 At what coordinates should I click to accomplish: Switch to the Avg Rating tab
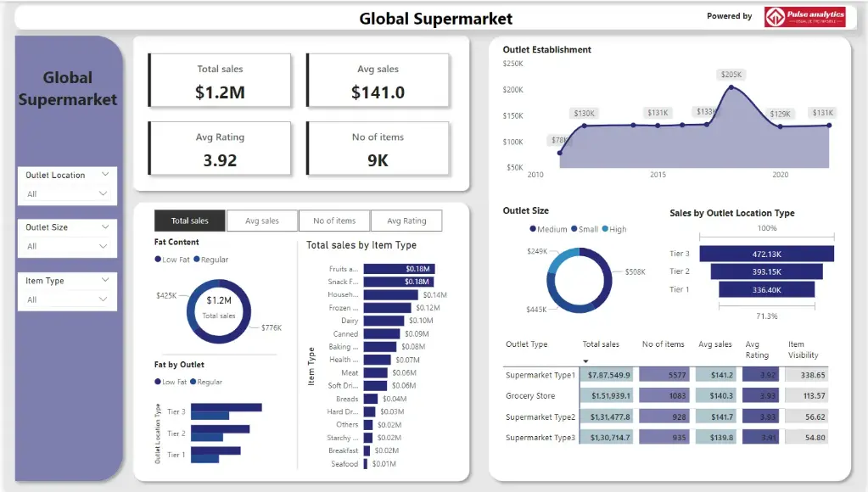pos(407,221)
